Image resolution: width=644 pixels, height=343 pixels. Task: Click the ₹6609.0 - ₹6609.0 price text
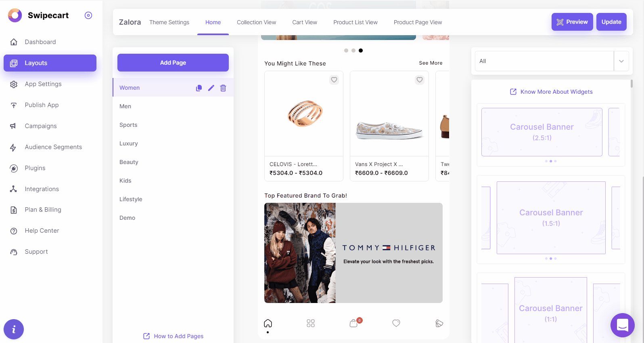point(381,173)
